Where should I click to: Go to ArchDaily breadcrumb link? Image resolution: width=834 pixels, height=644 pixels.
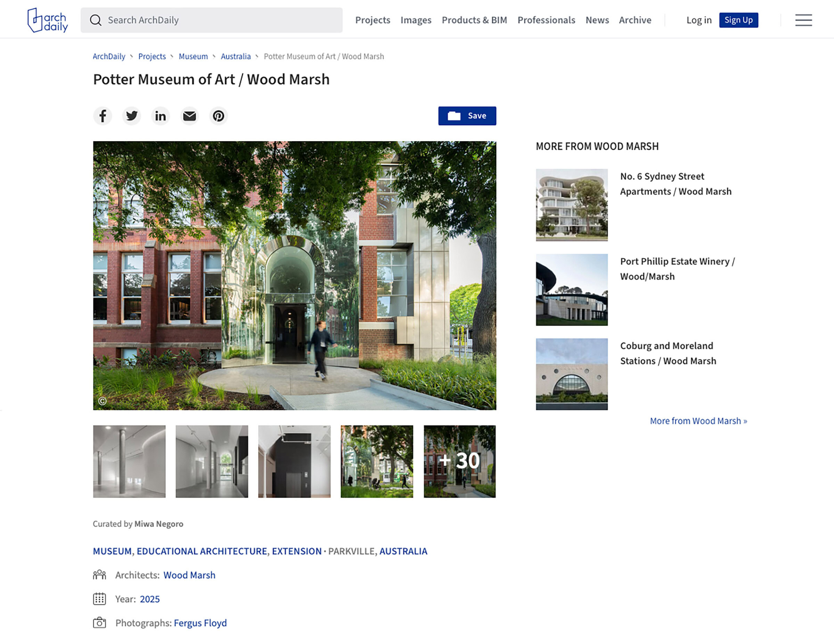[109, 57]
